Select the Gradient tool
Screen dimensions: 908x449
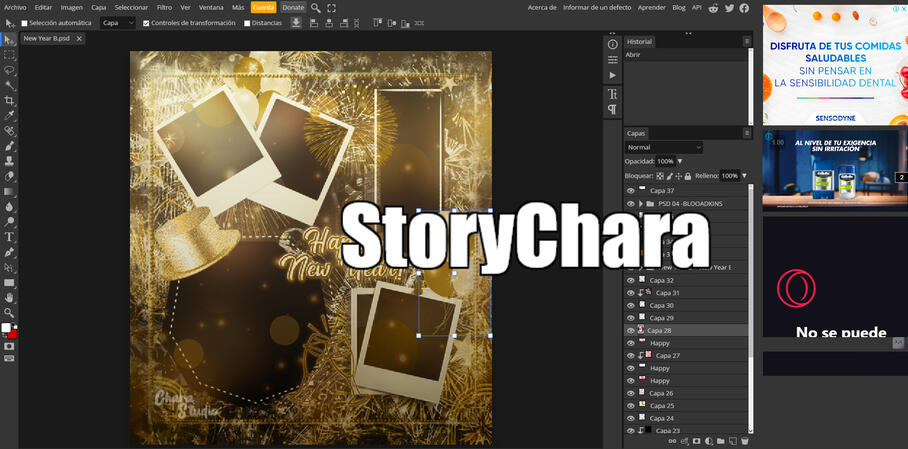(x=9, y=191)
